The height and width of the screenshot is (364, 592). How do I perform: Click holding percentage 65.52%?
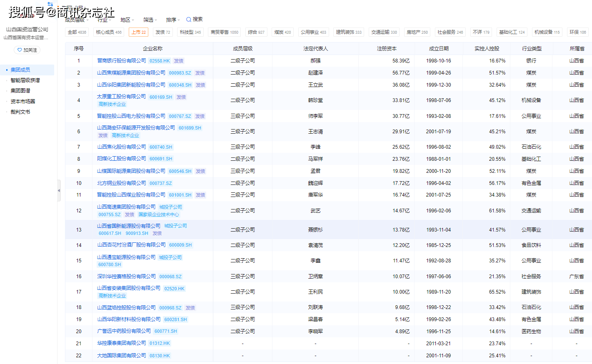pos(497,292)
